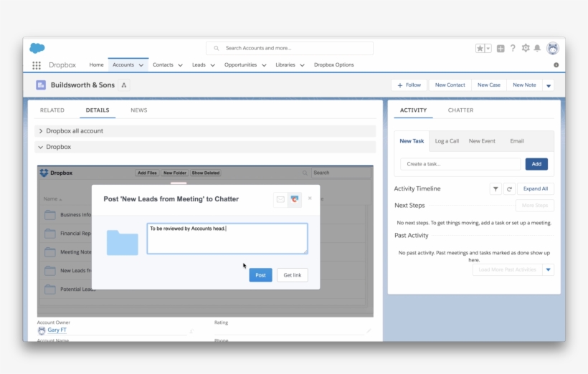View the account hierarchy icon
The image size is (588, 374).
(124, 85)
